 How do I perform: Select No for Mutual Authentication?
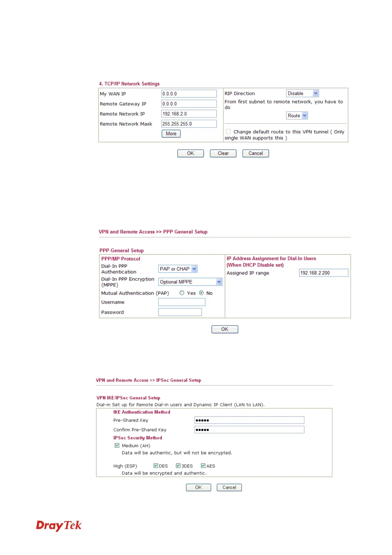[201, 293]
